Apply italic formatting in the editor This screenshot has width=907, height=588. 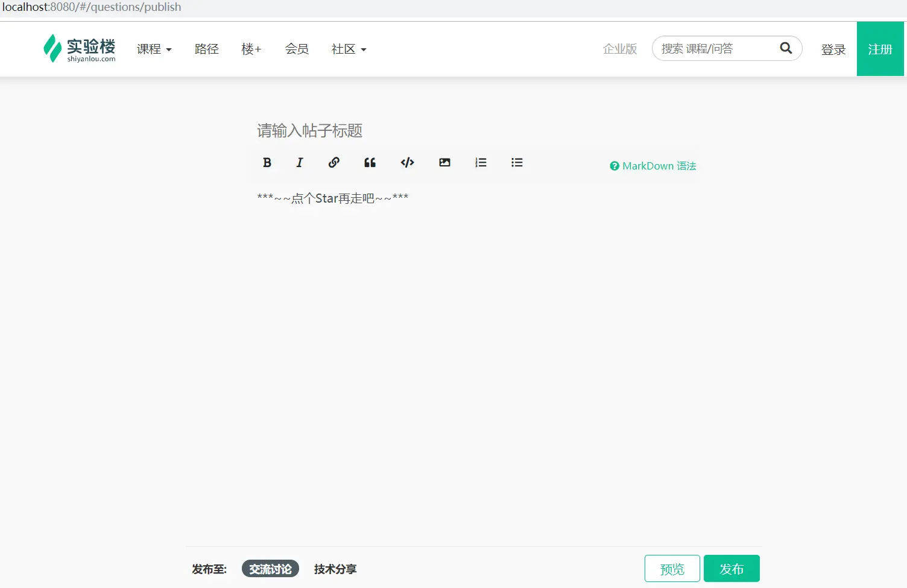pyautogui.click(x=300, y=162)
